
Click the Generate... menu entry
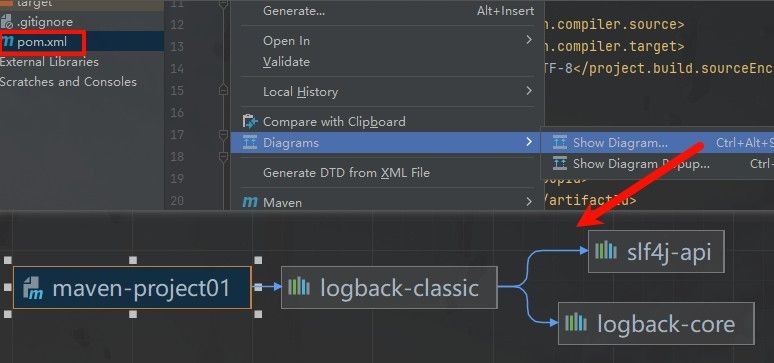(x=387, y=11)
